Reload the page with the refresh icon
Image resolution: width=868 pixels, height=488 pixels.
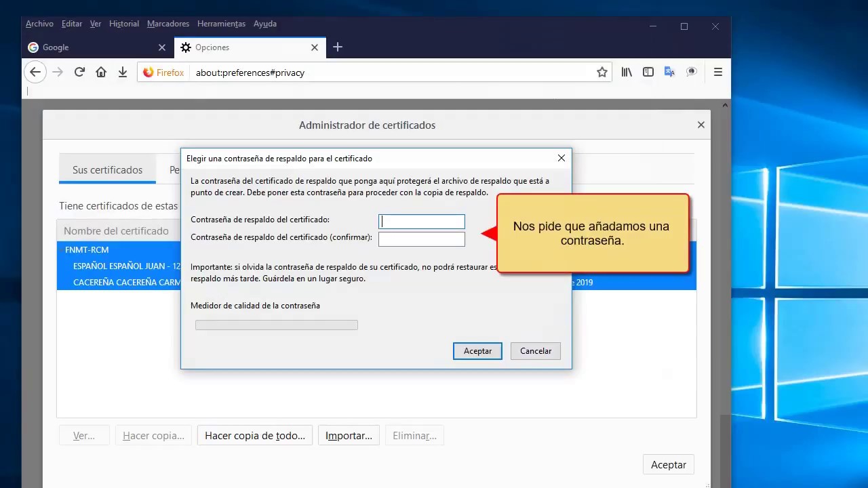[79, 73]
